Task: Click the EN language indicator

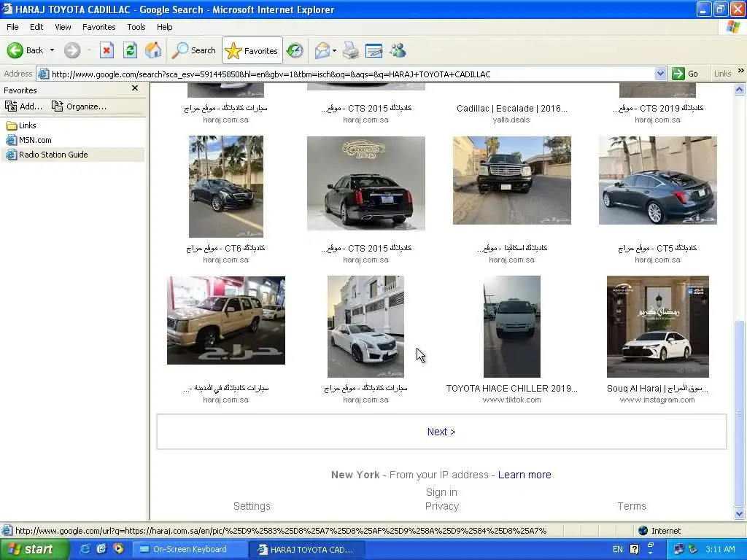Action: [x=617, y=550]
